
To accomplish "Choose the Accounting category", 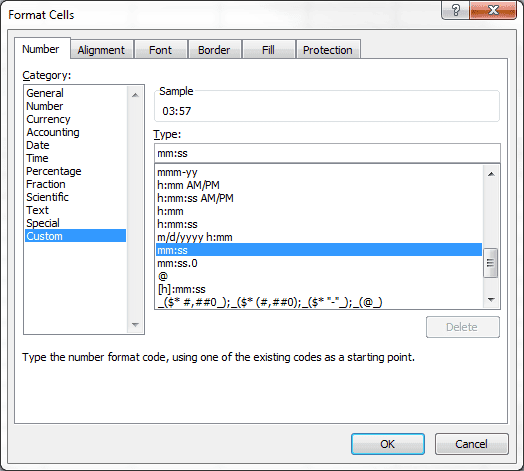I will coord(76,132).
